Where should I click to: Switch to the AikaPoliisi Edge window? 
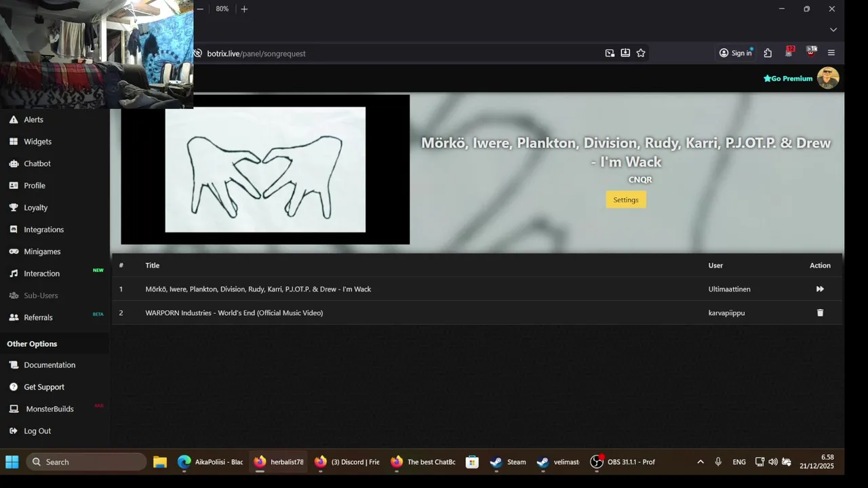click(x=210, y=462)
